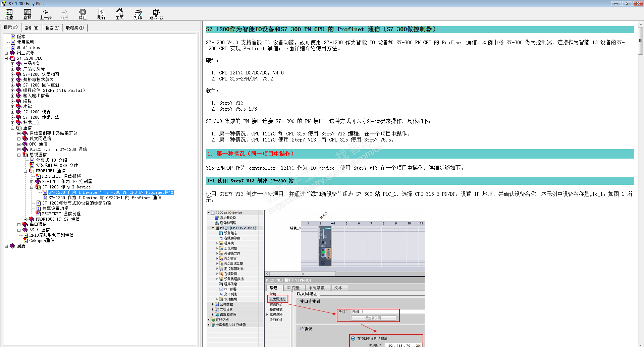Viewport: 644px width, 347px height.
Task: Select the RFID无线射频识别通信 tree item
Action: (x=51, y=235)
